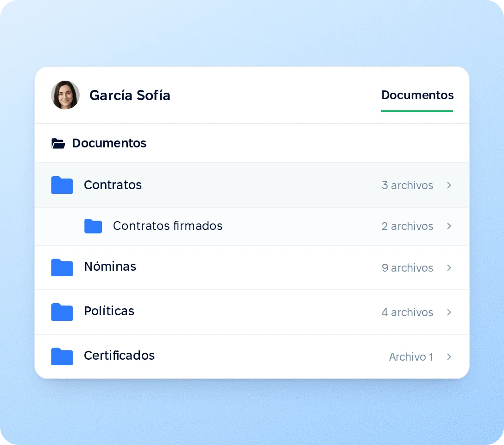Image resolution: width=504 pixels, height=445 pixels.
Task: Click the Documentos section heading text
Action: [x=109, y=143]
